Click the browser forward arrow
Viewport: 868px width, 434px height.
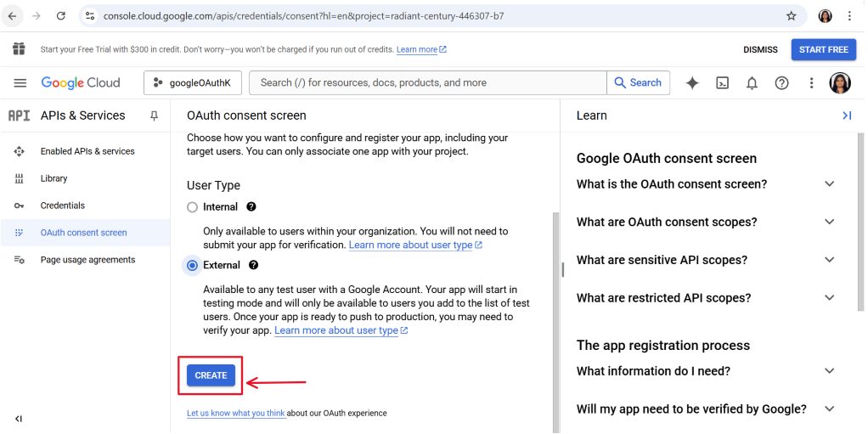point(37,16)
